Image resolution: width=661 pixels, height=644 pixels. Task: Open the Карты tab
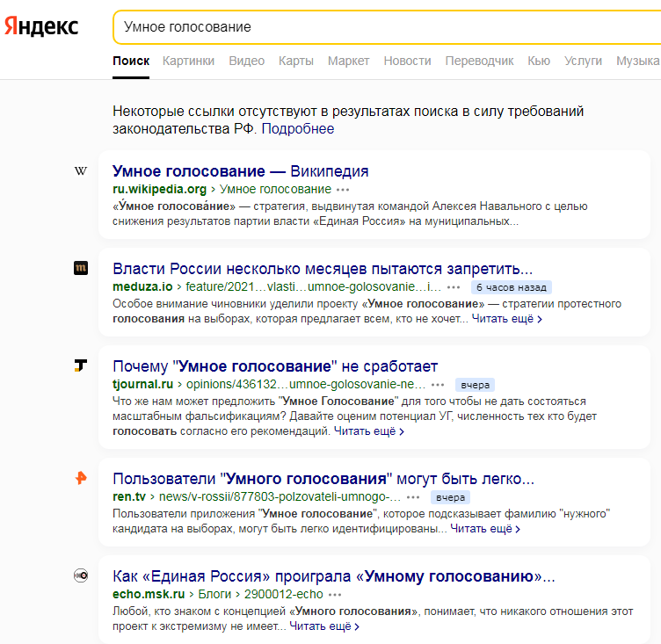(x=296, y=62)
